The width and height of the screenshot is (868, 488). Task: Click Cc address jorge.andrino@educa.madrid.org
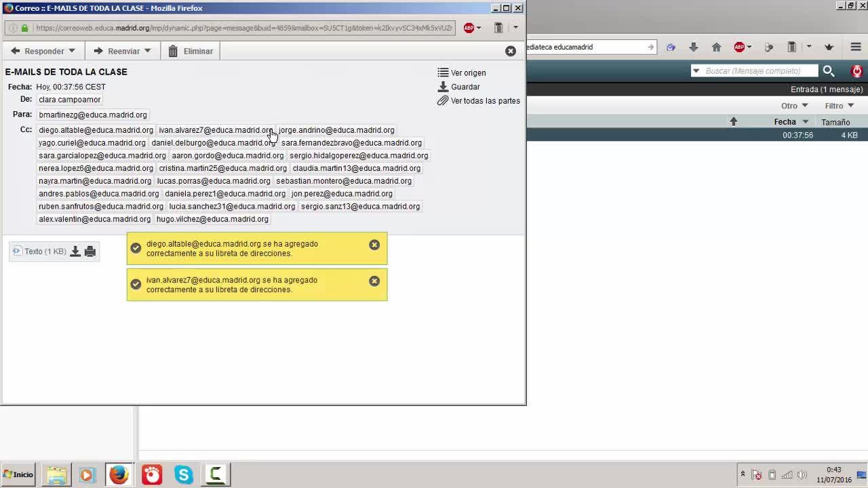point(336,130)
